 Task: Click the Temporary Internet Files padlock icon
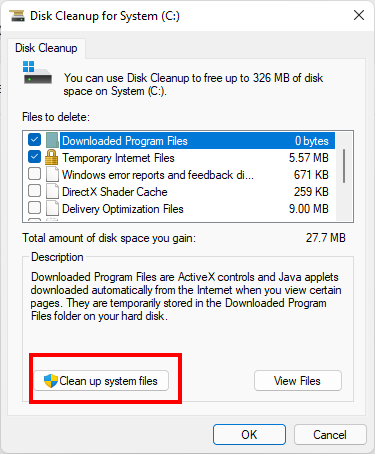click(x=52, y=157)
